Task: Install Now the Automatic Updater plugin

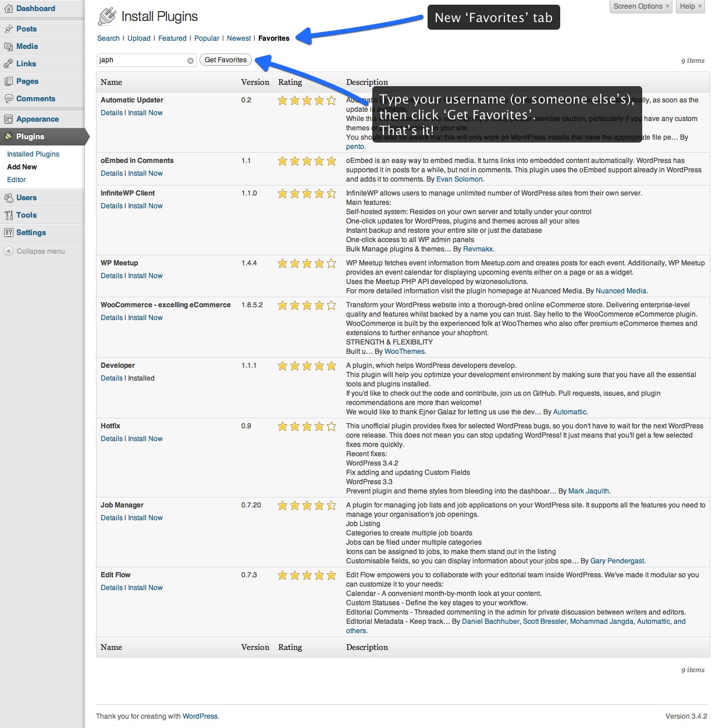Action: pos(145,113)
